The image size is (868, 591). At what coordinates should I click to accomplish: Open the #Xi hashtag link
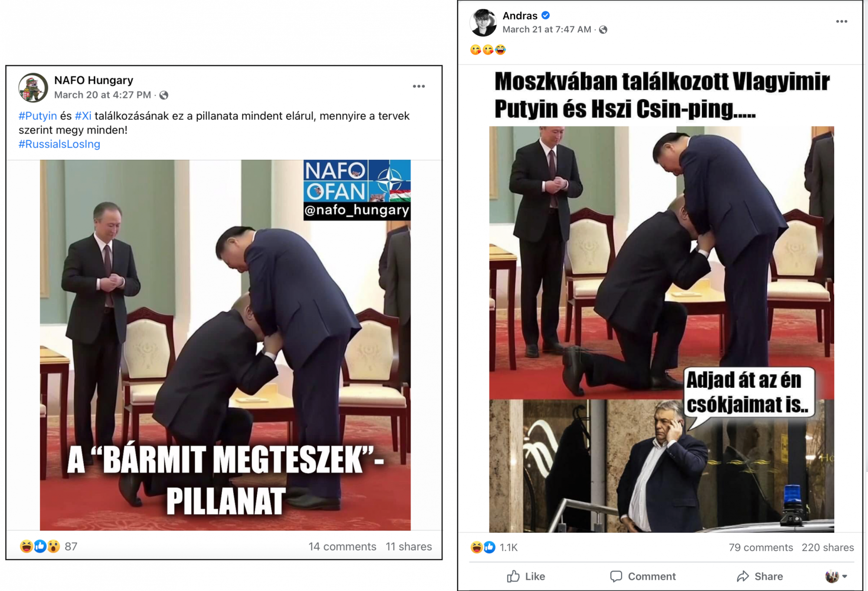coord(83,116)
